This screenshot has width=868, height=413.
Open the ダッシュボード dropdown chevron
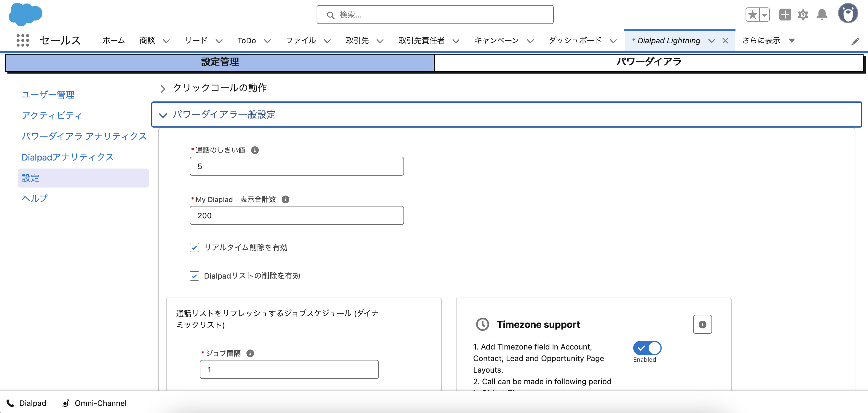[x=613, y=41]
